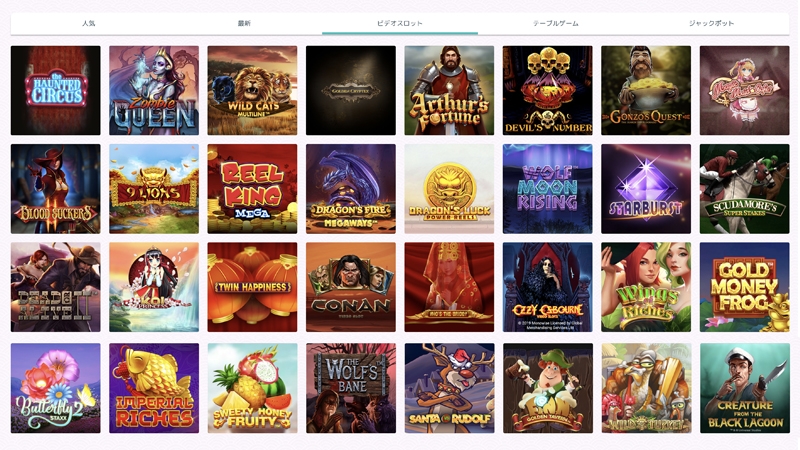Play Creature from the Black Lagoon

pyautogui.click(x=744, y=388)
